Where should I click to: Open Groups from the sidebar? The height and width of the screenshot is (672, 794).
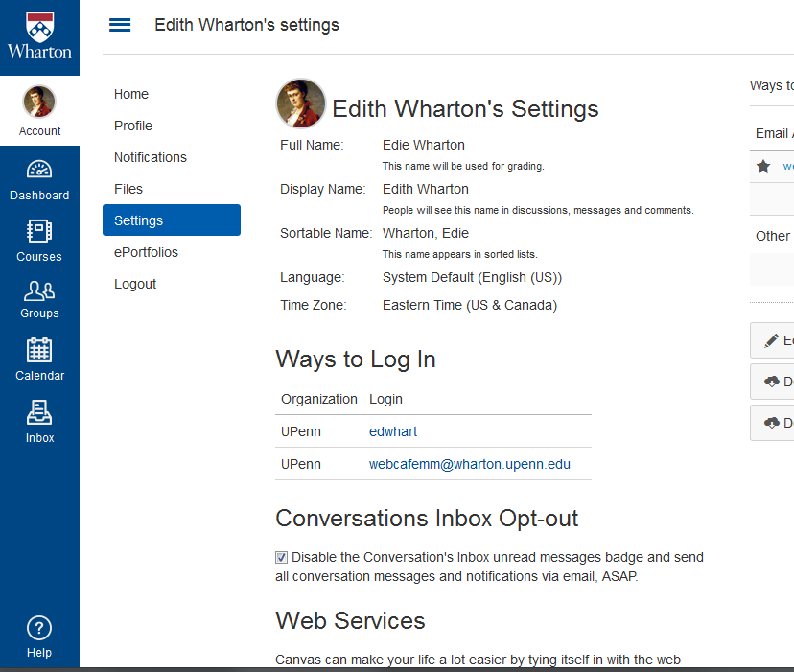tap(39, 299)
